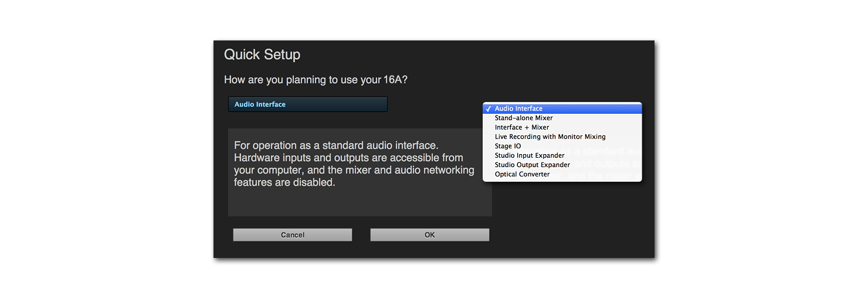The image size is (868, 299).
Task: Click the "Hardware inputs and outputs" description line
Action: (x=348, y=158)
